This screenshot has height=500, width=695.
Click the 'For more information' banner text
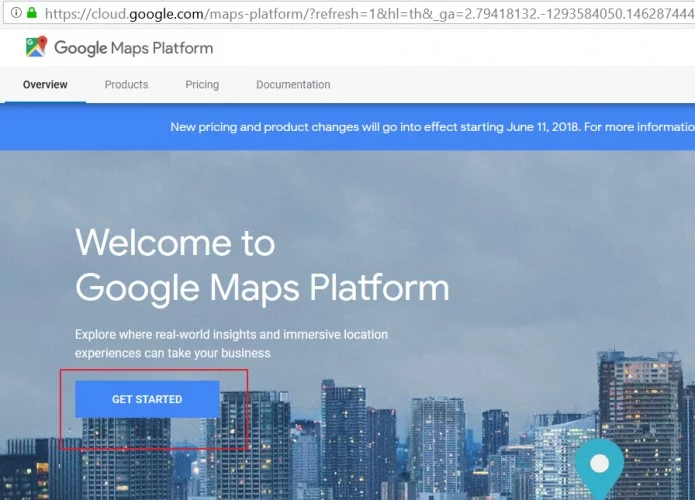tap(639, 127)
